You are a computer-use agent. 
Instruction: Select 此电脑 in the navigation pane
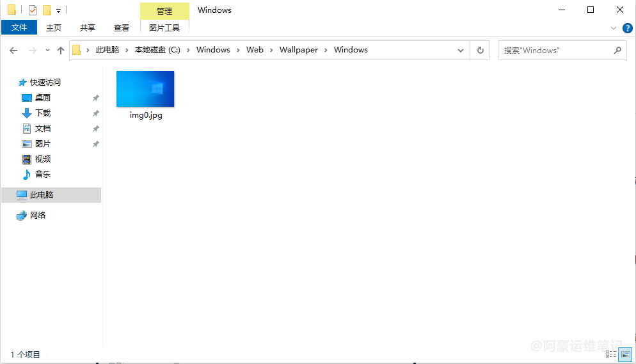coord(52,195)
